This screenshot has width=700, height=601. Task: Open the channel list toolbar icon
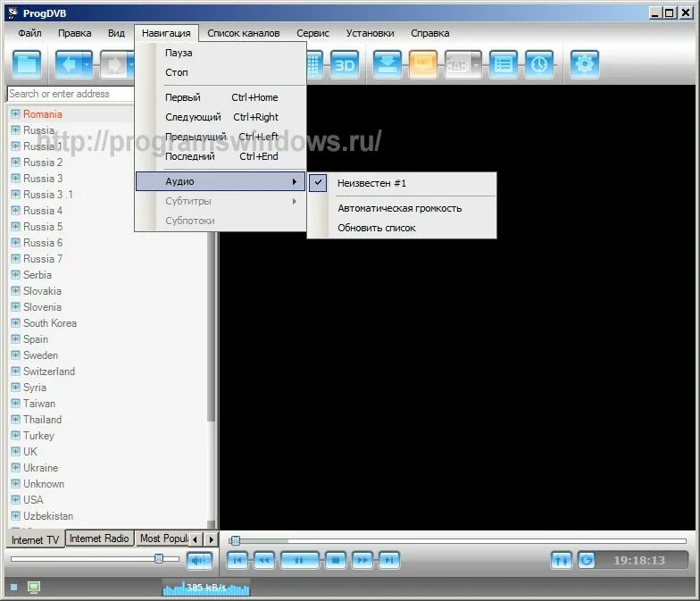coord(504,64)
